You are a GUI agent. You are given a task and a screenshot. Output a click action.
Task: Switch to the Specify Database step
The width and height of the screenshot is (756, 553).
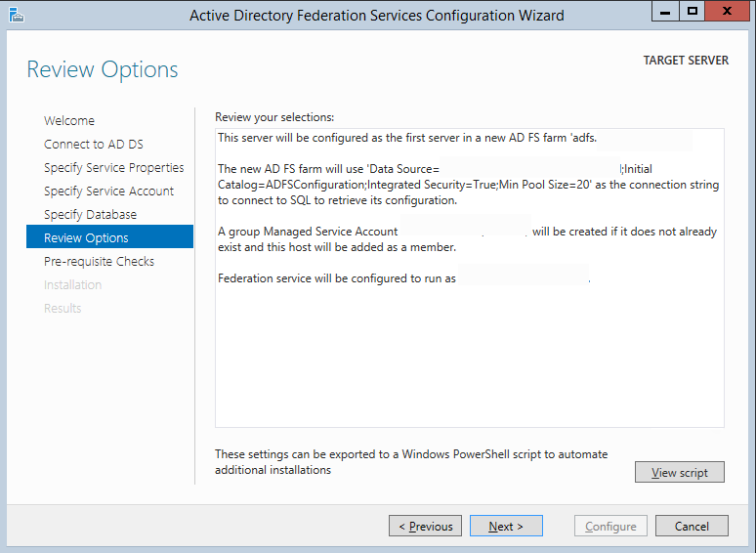90,215
